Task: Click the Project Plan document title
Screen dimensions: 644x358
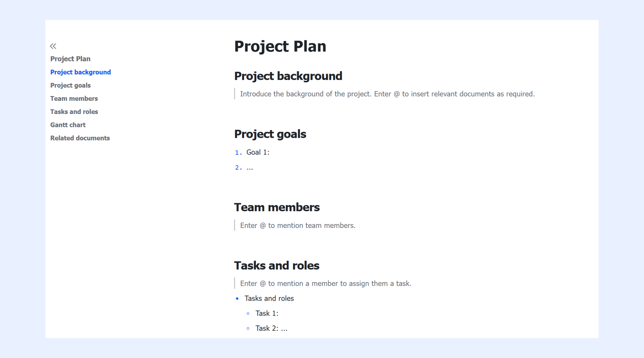Action: (280, 46)
